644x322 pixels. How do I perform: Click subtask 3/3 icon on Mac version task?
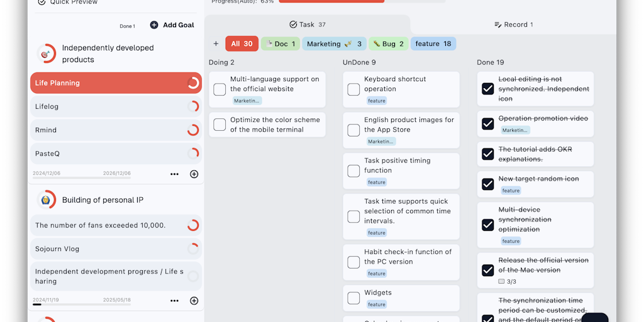[x=501, y=281]
